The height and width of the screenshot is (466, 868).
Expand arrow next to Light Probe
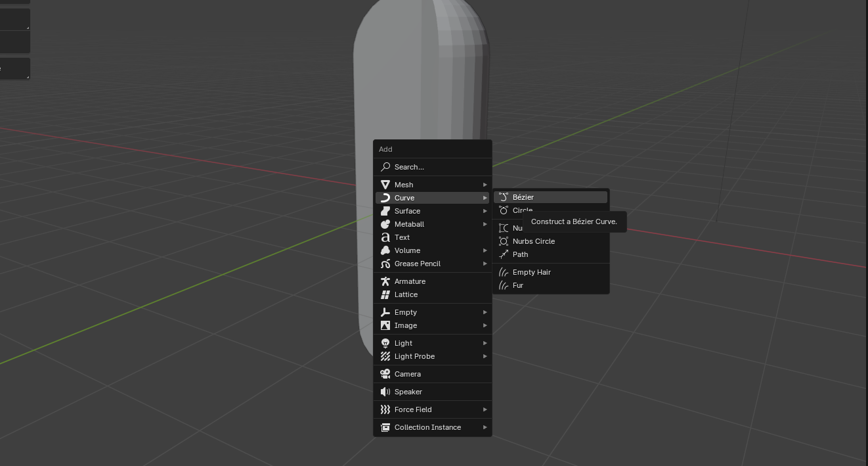pos(485,356)
